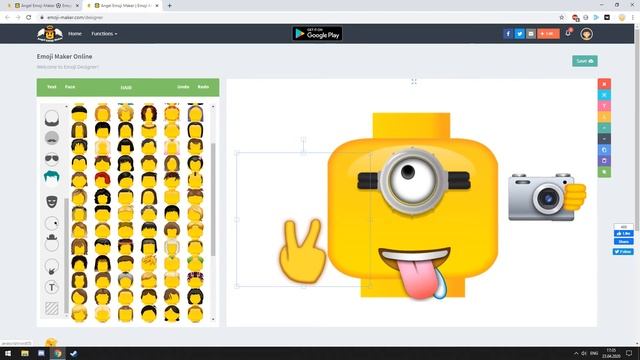640x360 pixels.
Task: Click the blue copy button in right toolbar
Action: [x=604, y=150]
